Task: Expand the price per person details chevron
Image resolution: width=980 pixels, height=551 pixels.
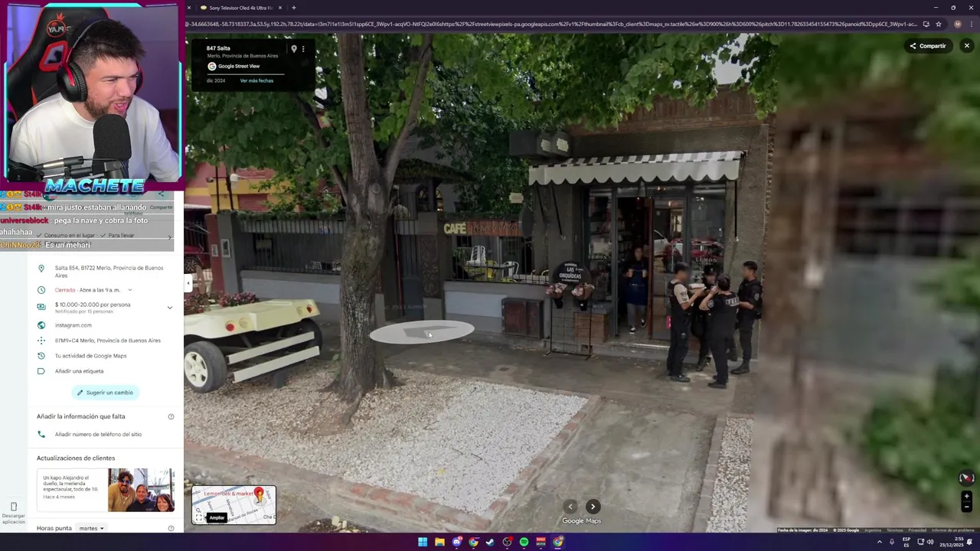Action: (170, 308)
